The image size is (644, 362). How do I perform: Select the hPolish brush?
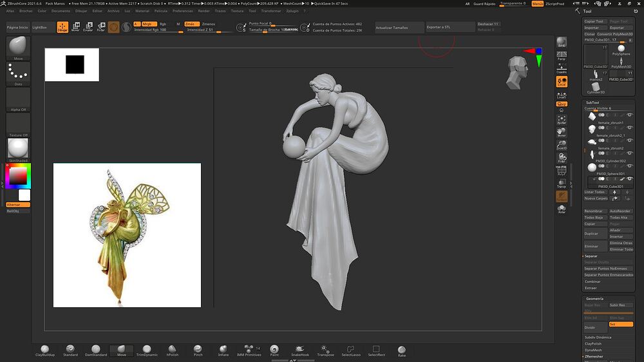point(173,350)
